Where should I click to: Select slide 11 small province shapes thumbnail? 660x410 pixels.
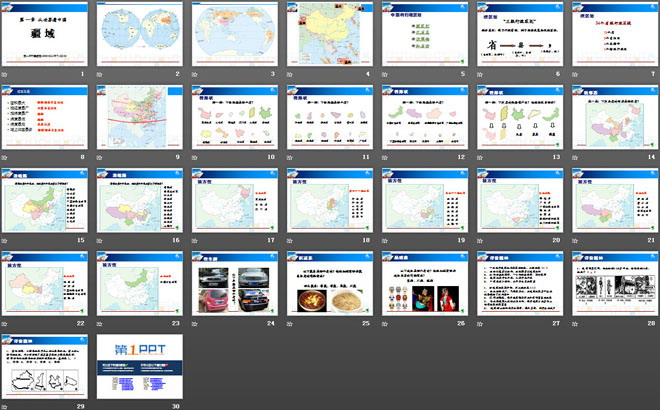coord(330,117)
